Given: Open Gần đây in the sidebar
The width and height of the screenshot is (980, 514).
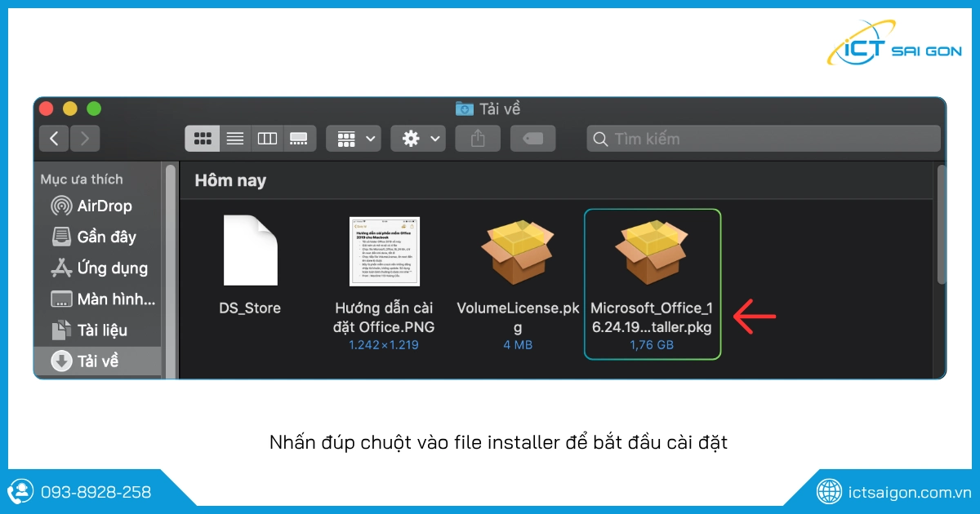Looking at the screenshot, I should (x=97, y=237).
